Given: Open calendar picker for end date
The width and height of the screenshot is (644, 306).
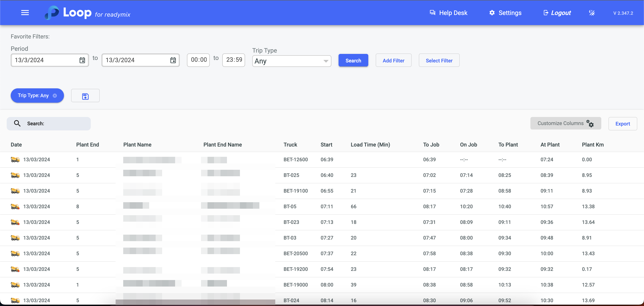Looking at the screenshot, I should pyautogui.click(x=173, y=60).
